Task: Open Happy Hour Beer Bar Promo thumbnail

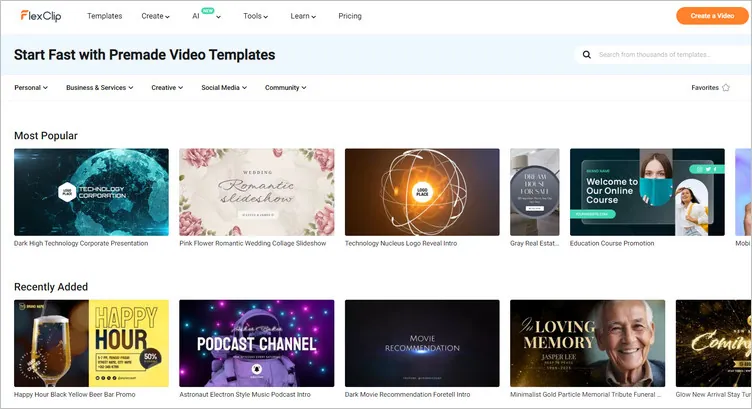Action: 91,343
